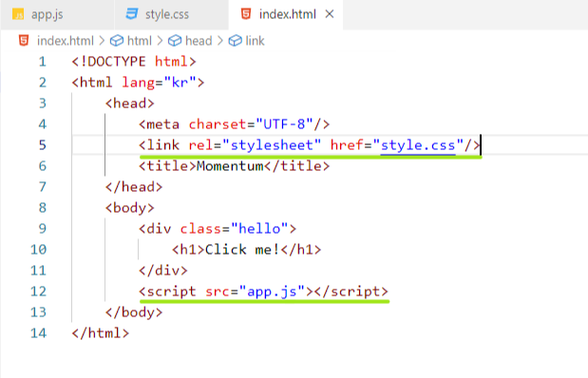Image resolution: width=588 pixels, height=378 pixels.
Task: Click the rel="stylesheet" attribute
Action: pyautogui.click(x=255, y=145)
